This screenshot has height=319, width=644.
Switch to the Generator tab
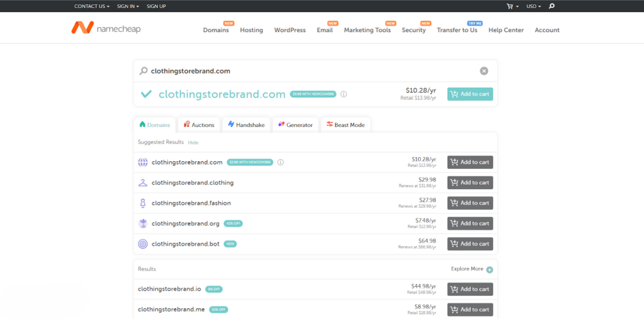[296, 124]
